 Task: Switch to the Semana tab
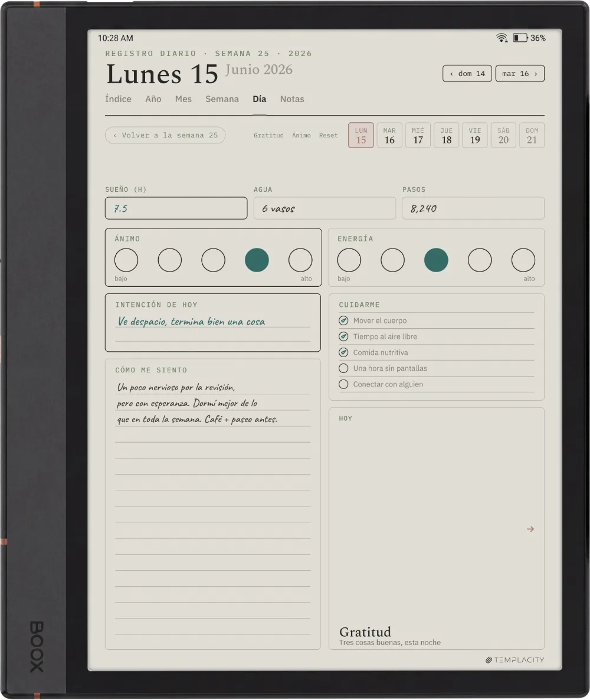(222, 99)
